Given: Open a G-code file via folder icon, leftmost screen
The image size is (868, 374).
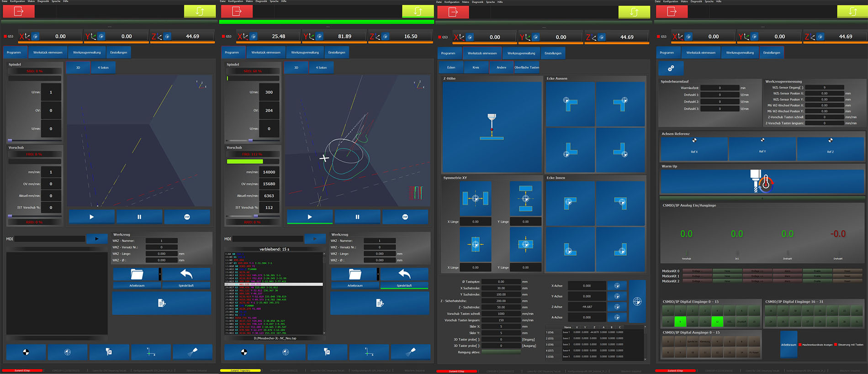Looking at the screenshot, I should (136, 274).
